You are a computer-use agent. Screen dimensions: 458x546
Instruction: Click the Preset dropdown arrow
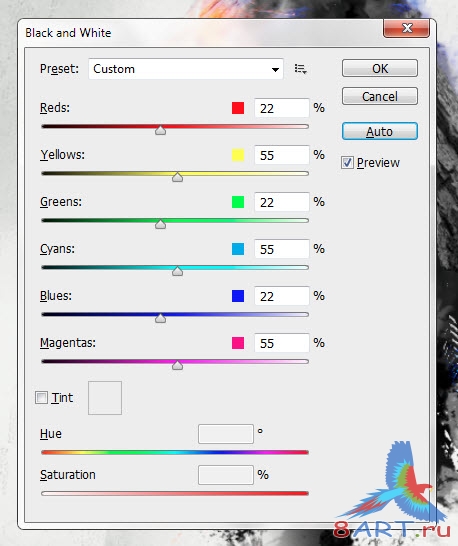275,70
